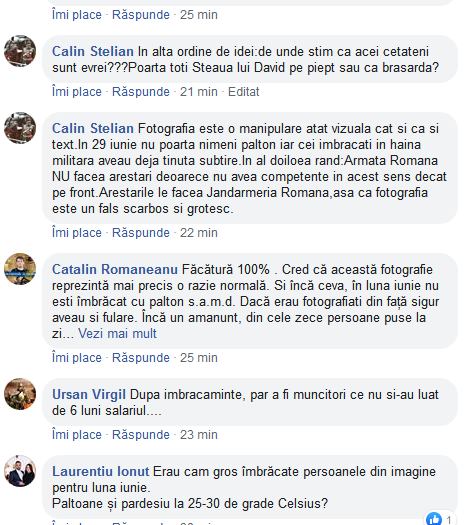Reply to Ursan Virgil's comment
Screen dimensions: 467x525
click(x=141, y=435)
